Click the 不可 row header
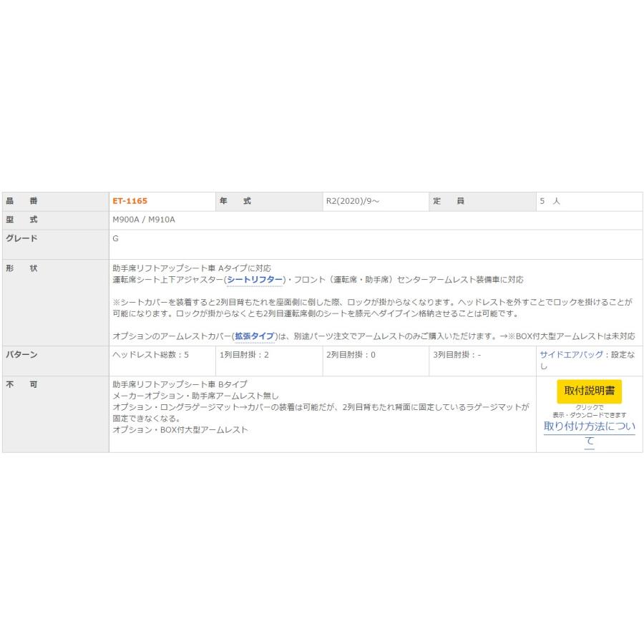The image size is (644, 644). coord(22,384)
